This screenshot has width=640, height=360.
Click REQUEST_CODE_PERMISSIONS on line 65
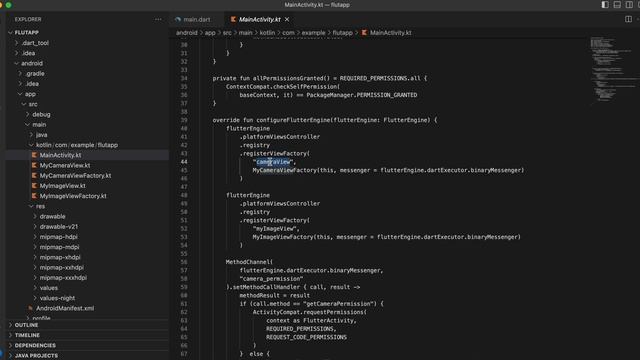click(x=307, y=337)
